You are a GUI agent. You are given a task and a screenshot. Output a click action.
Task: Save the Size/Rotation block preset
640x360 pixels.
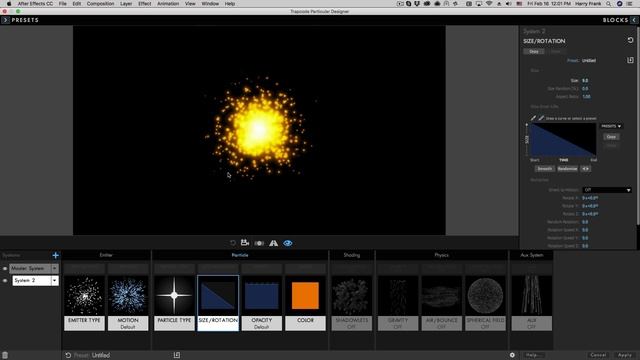(630, 60)
